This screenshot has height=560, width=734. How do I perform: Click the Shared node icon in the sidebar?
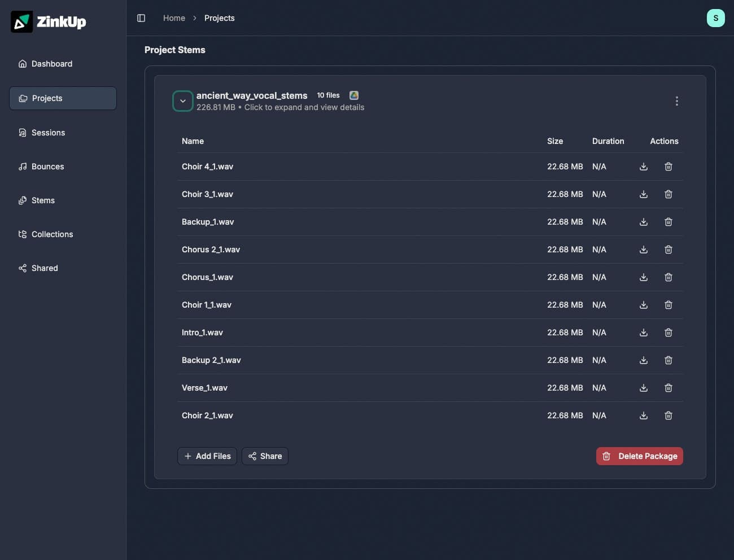coord(23,268)
